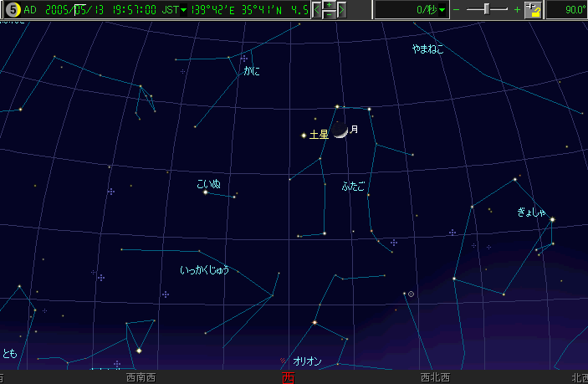Select the crescent Moon (月)
The height and width of the screenshot is (384, 588).
[x=340, y=131]
